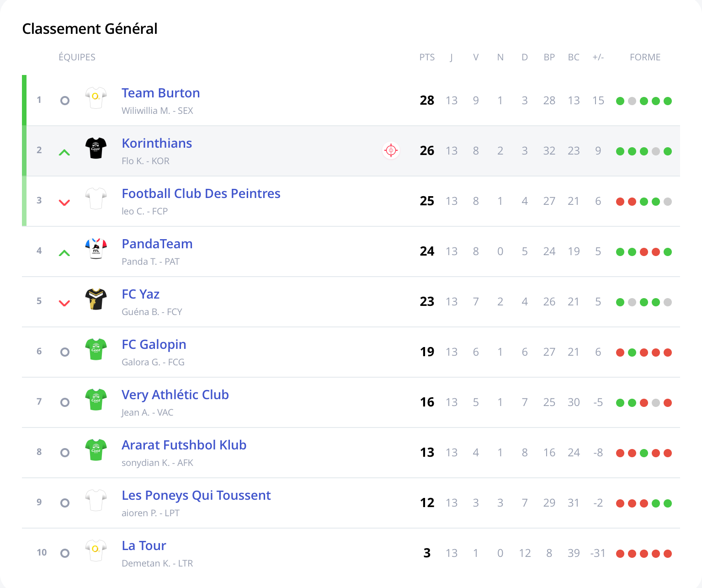This screenshot has height=588, width=702.
Task: Click the BP column header
Action: pyautogui.click(x=549, y=58)
